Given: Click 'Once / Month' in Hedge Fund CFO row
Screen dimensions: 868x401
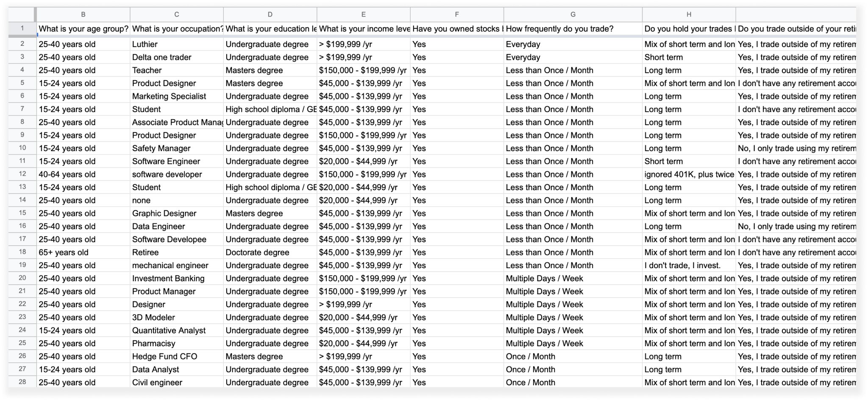Looking at the screenshot, I should (573, 356).
